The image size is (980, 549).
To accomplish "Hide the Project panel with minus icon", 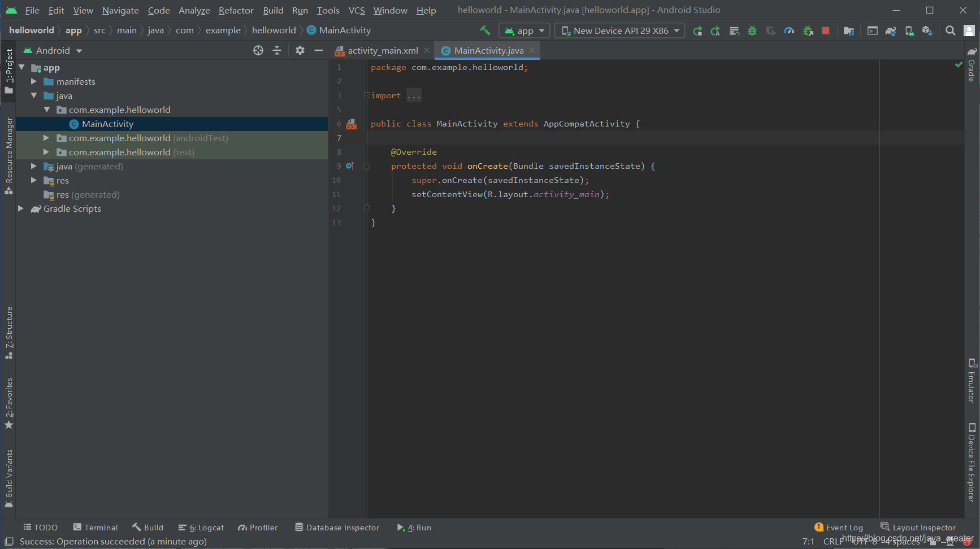I will pyautogui.click(x=319, y=50).
